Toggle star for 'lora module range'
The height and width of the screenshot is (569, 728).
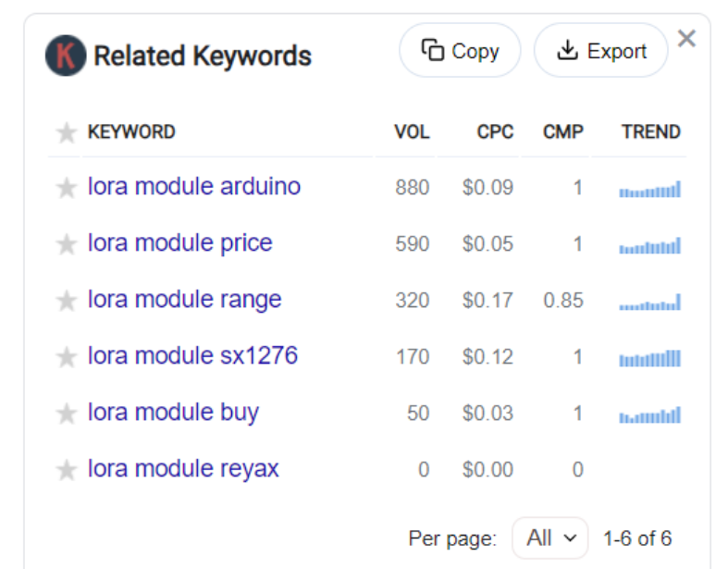point(66,301)
